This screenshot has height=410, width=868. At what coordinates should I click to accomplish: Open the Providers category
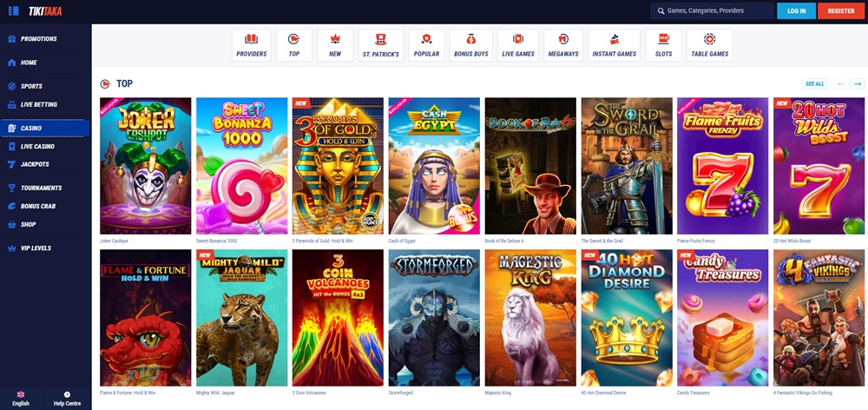252,45
